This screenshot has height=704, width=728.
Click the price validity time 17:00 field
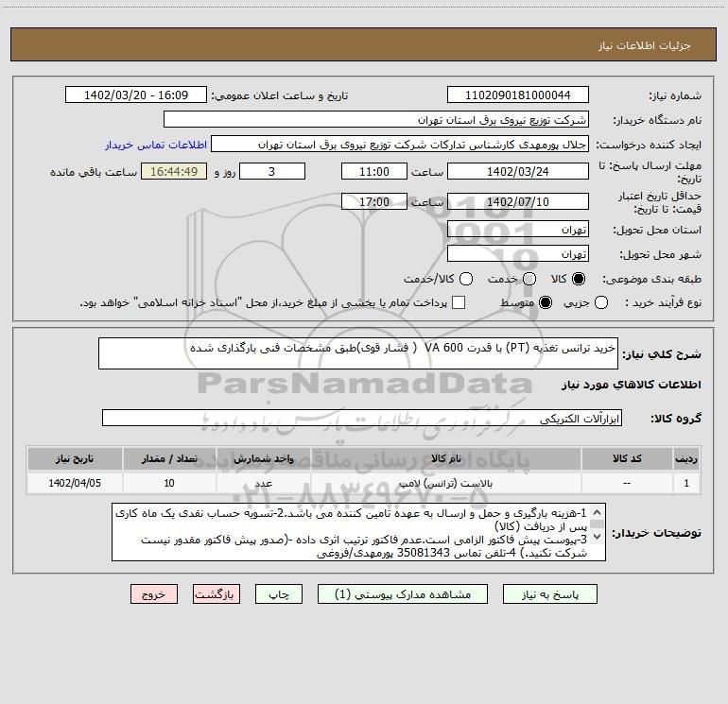(374, 201)
